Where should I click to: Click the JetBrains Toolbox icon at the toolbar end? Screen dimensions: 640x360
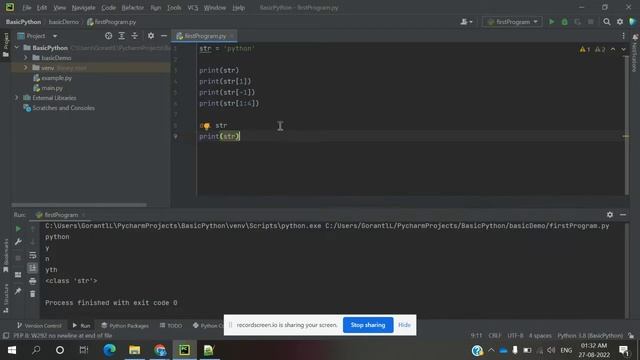pos(633,22)
